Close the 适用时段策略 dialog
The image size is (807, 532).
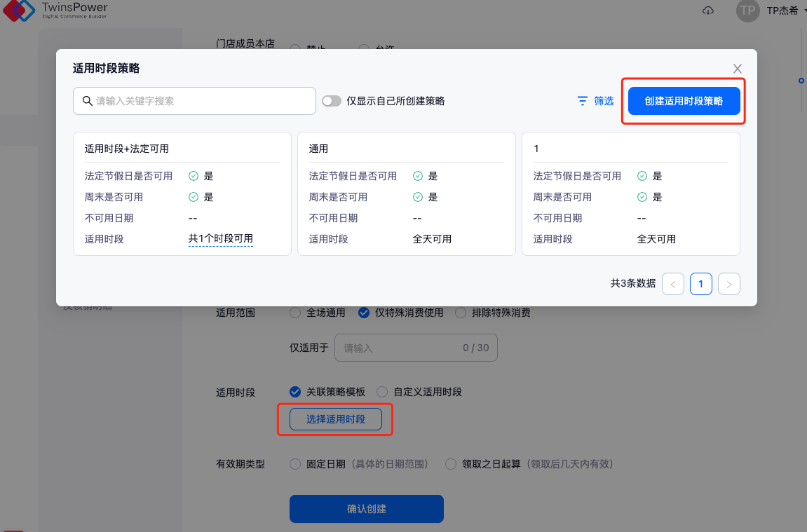click(x=738, y=69)
